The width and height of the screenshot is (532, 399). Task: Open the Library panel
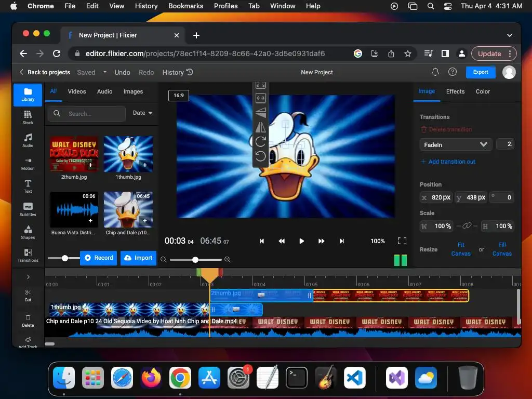pyautogui.click(x=28, y=95)
